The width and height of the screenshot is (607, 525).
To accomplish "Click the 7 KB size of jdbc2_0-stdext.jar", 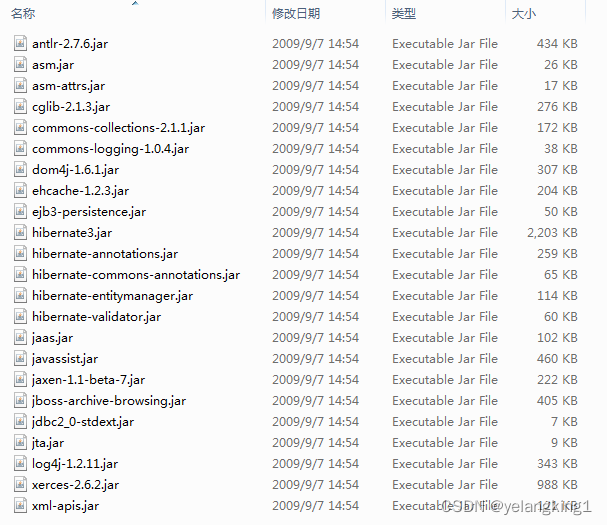I will pyautogui.click(x=564, y=422).
